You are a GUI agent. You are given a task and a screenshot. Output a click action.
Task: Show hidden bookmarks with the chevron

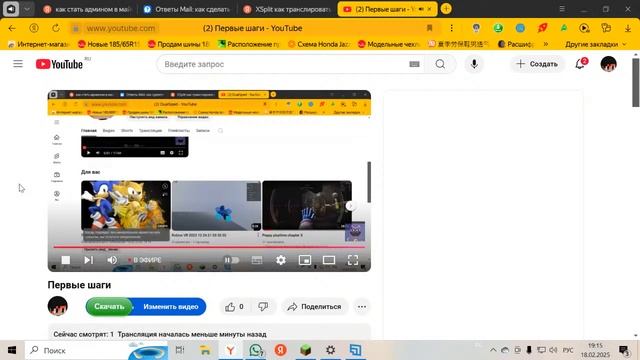point(546,44)
